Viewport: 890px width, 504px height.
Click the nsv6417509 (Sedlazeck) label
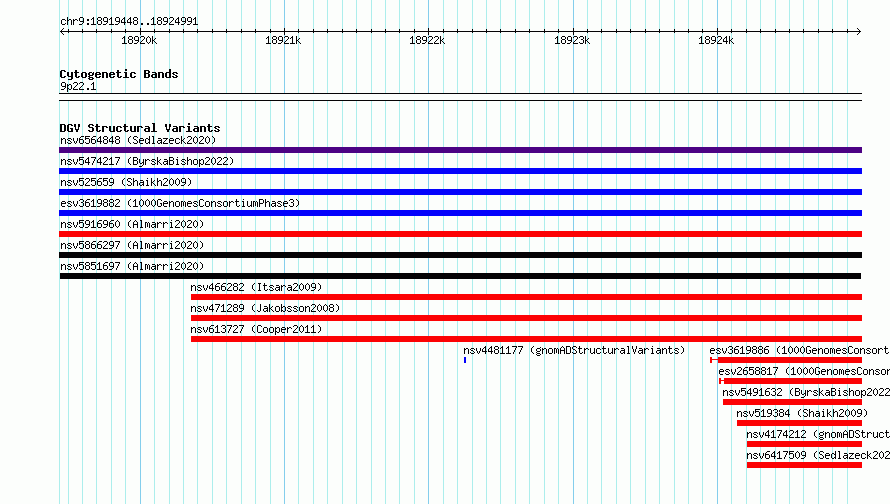[818, 455]
